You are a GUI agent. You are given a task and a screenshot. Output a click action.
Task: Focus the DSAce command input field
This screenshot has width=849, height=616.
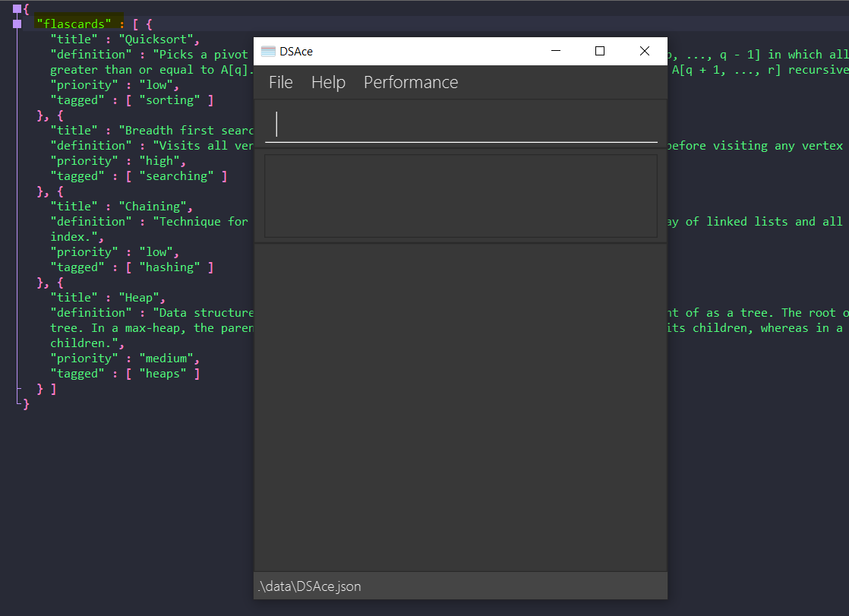[x=461, y=125]
